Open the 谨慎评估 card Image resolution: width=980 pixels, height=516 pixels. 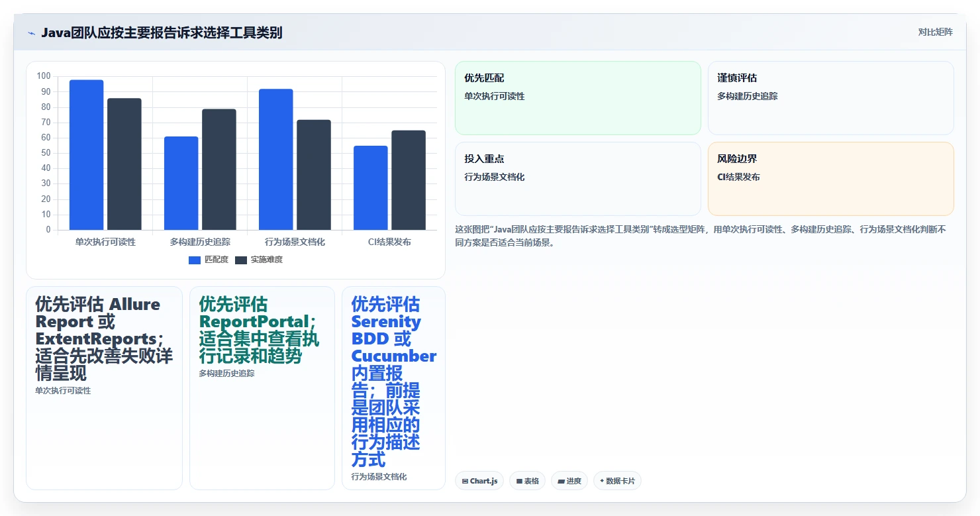831,98
